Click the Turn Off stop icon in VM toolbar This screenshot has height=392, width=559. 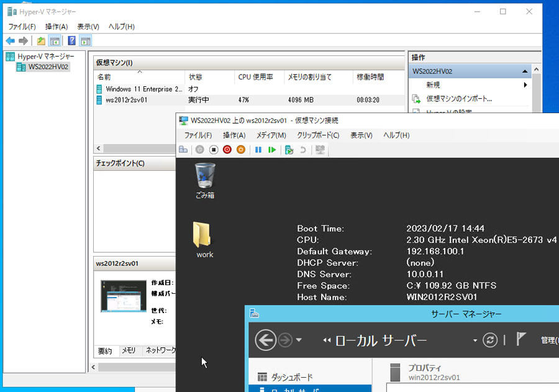pyautogui.click(x=214, y=150)
